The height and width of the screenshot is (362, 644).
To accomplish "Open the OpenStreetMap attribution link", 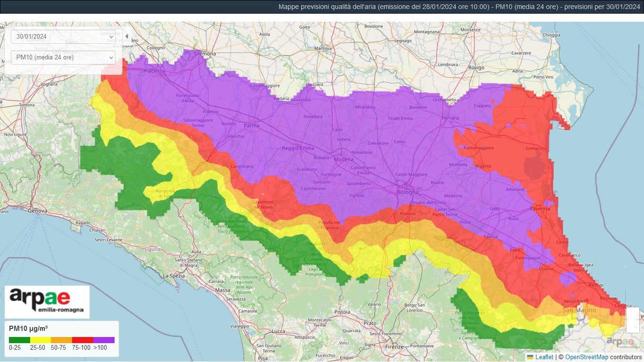I will 586,357.
